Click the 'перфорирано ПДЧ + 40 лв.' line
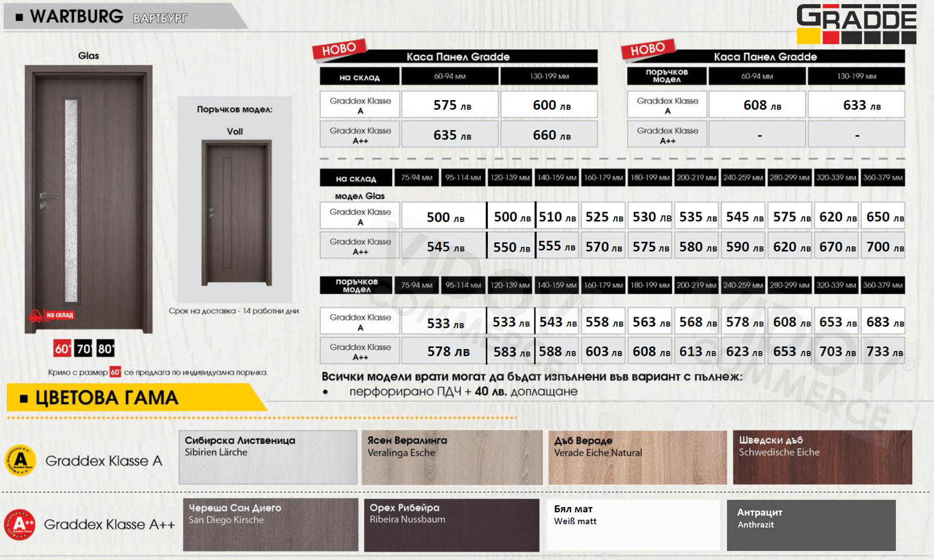934x560 pixels. click(463, 391)
